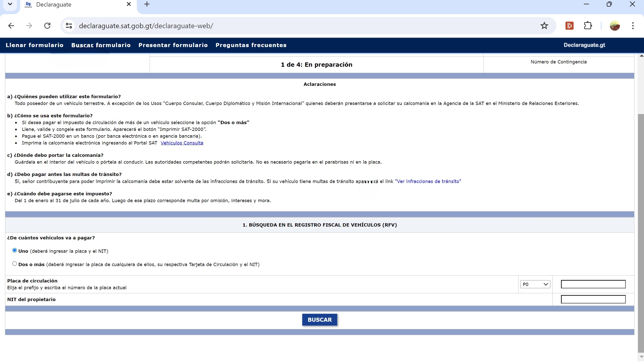
Task: Select the "Dos o más" radio option
Action: coord(15,264)
